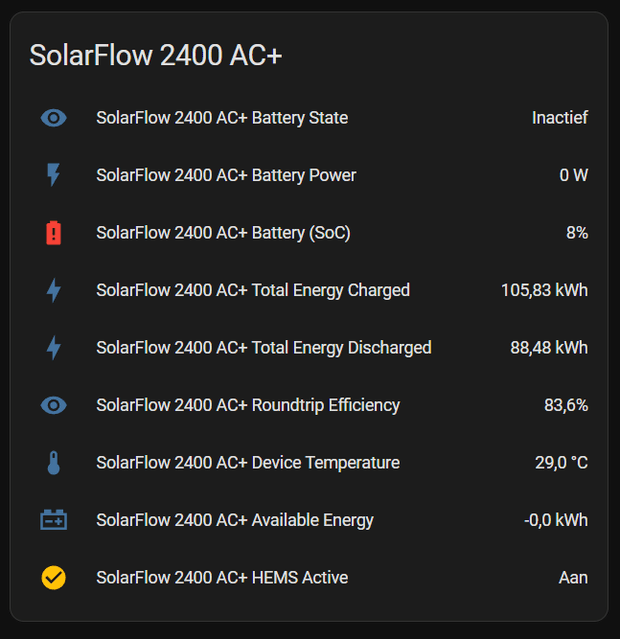The height and width of the screenshot is (639, 620).
Task: Click the flash icon beside Battery Power
Action: click(53, 175)
